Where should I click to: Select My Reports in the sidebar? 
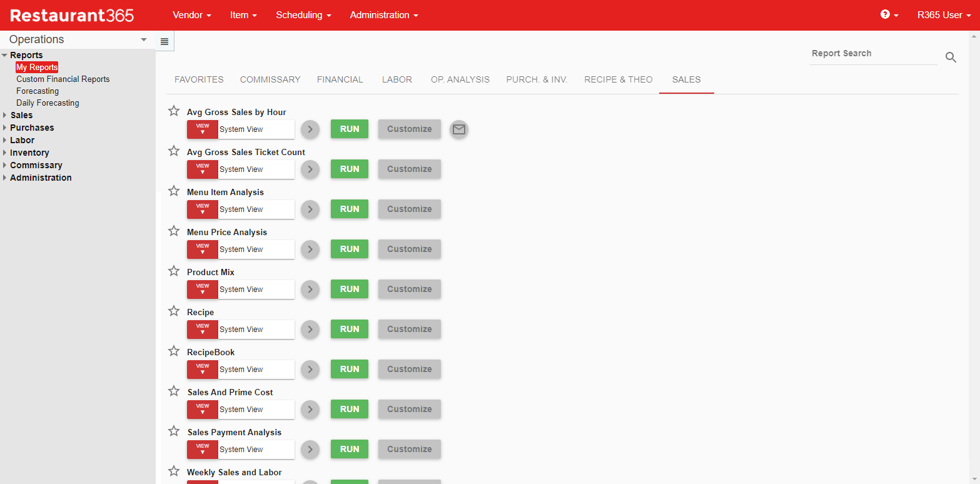tap(37, 68)
